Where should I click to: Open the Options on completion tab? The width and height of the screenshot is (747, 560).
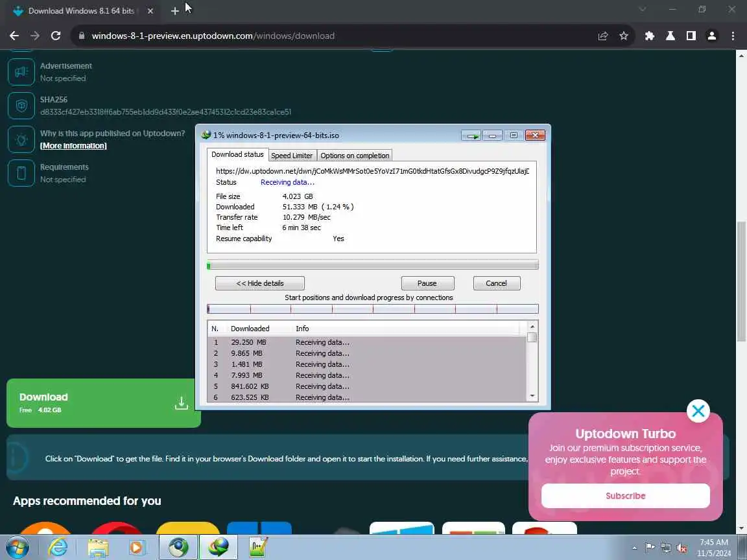(x=355, y=156)
